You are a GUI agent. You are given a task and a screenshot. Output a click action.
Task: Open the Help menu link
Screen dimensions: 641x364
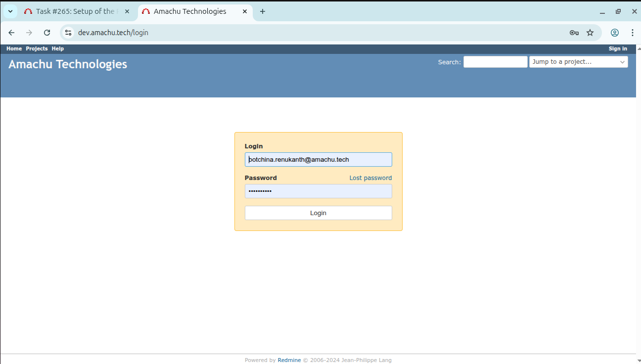58,48
